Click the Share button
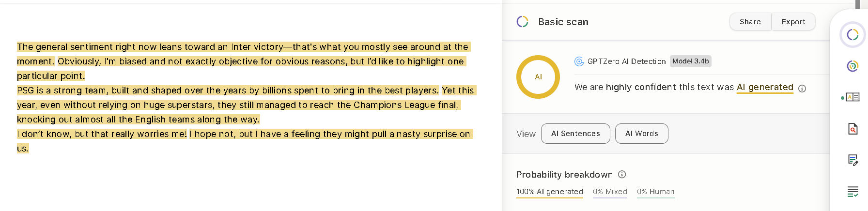Screen dimensions: 868x211 click(x=750, y=22)
